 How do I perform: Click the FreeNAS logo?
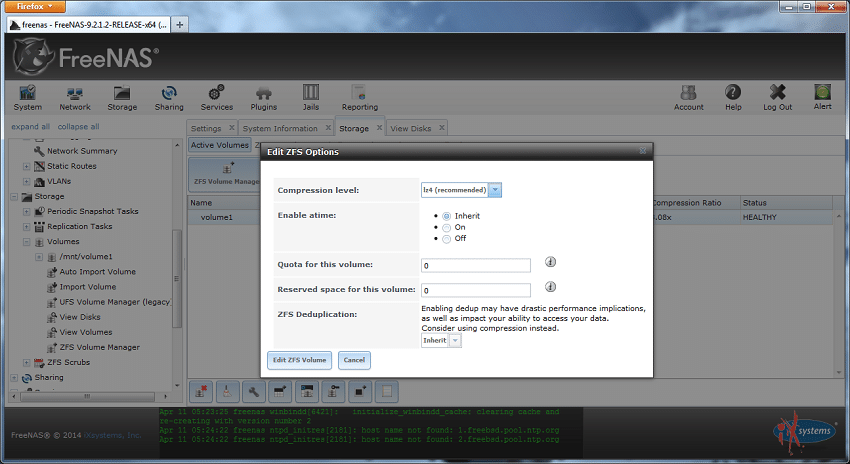86,57
